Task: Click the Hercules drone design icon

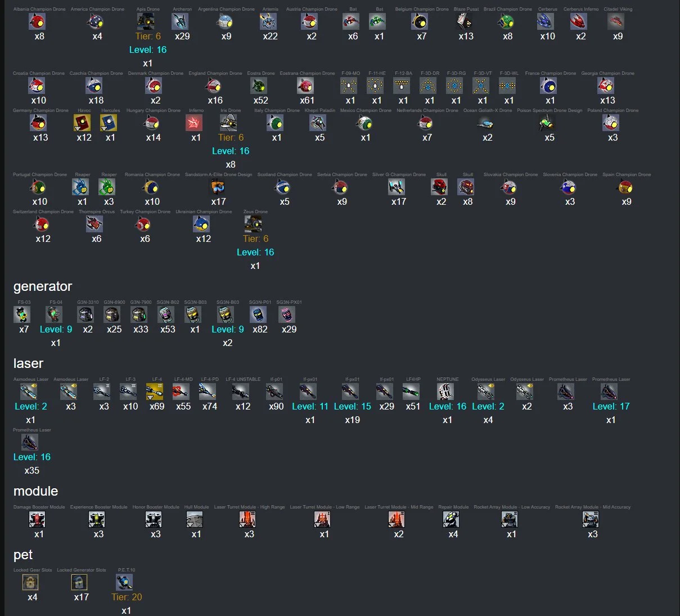Action: 109,123
